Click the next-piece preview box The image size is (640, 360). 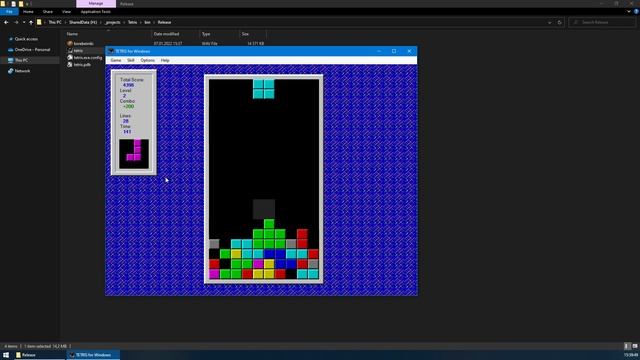(x=134, y=154)
